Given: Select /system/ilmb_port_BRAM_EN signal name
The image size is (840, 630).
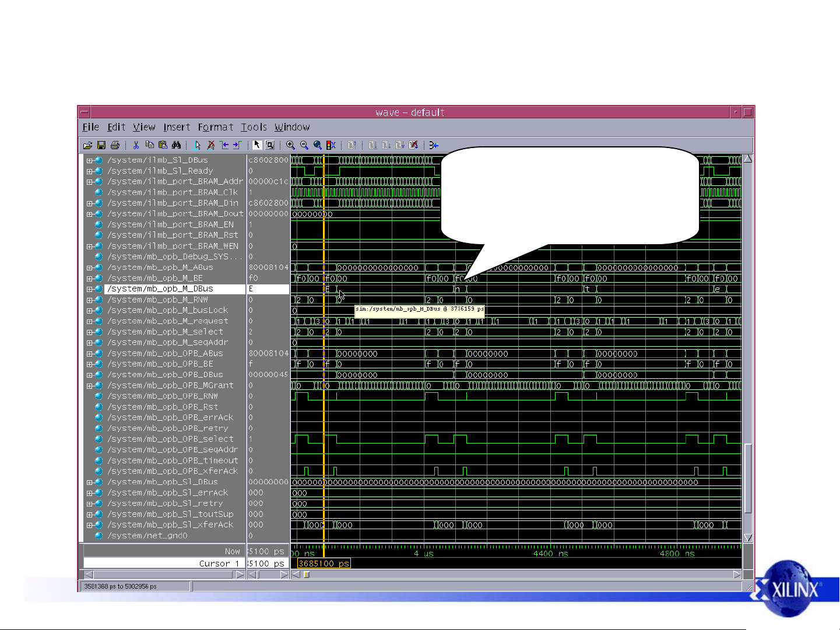Looking at the screenshot, I should pos(170,224).
